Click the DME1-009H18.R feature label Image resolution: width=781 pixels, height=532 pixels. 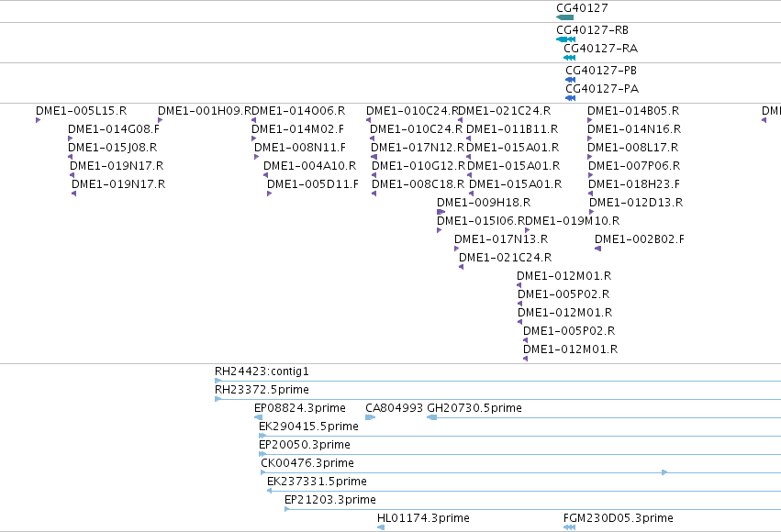(484, 203)
